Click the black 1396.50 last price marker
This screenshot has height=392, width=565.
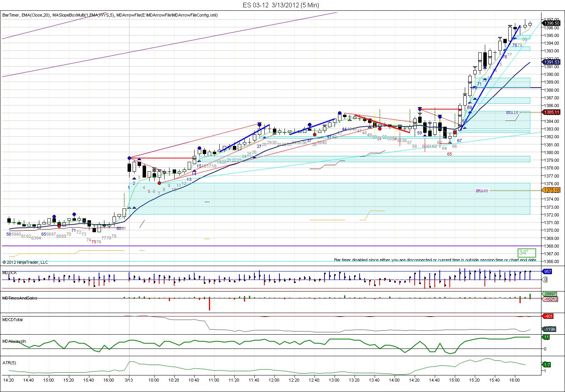[551, 23]
